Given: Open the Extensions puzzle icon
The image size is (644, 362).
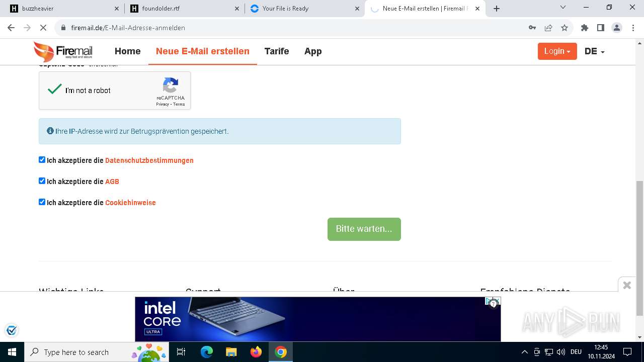Looking at the screenshot, I should 585,28.
